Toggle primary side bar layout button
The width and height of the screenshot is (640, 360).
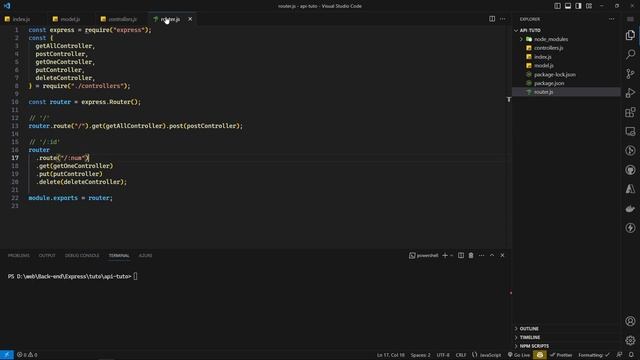pos(558,6)
